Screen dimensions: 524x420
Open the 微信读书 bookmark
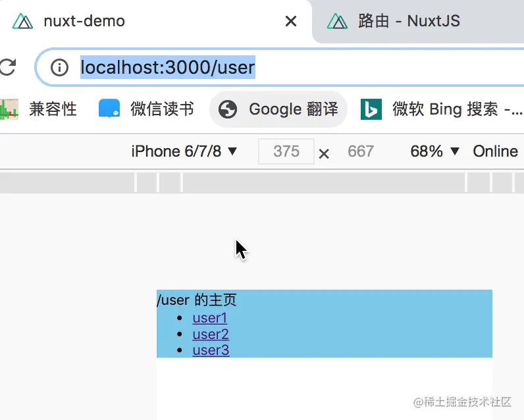coord(146,109)
